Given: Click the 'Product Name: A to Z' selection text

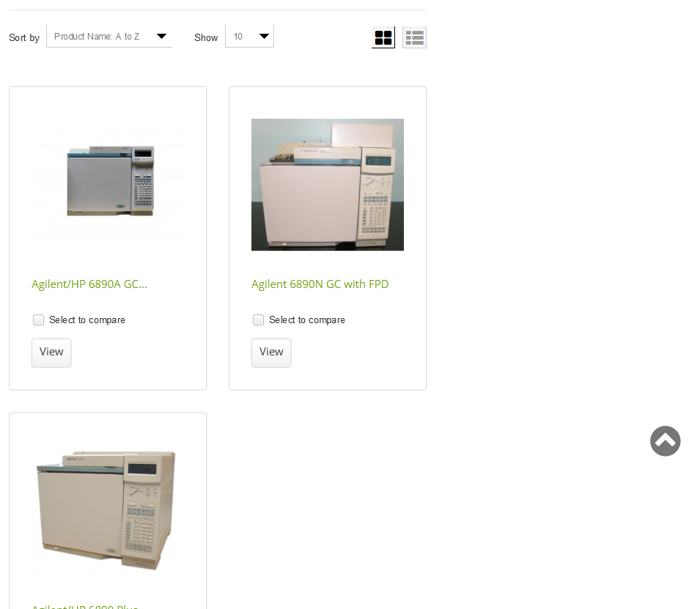Looking at the screenshot, I should 97,37.
